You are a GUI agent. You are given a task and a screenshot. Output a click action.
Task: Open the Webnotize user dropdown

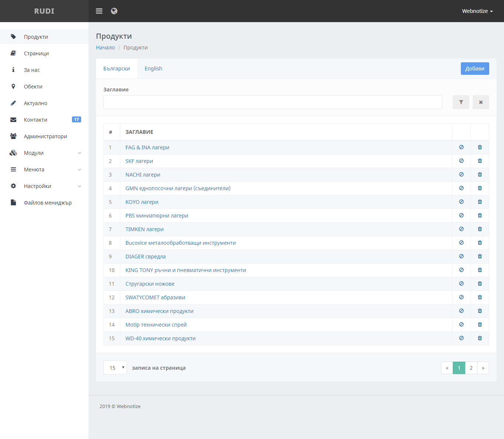477,11
